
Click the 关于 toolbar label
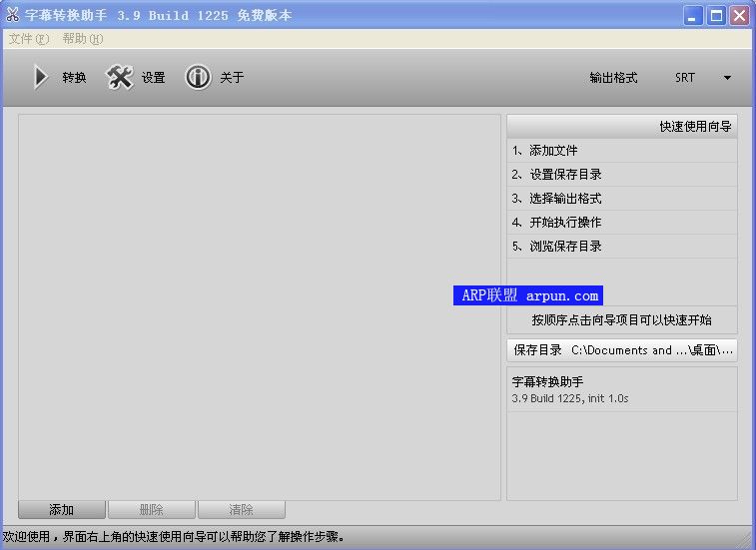[232, 77]
